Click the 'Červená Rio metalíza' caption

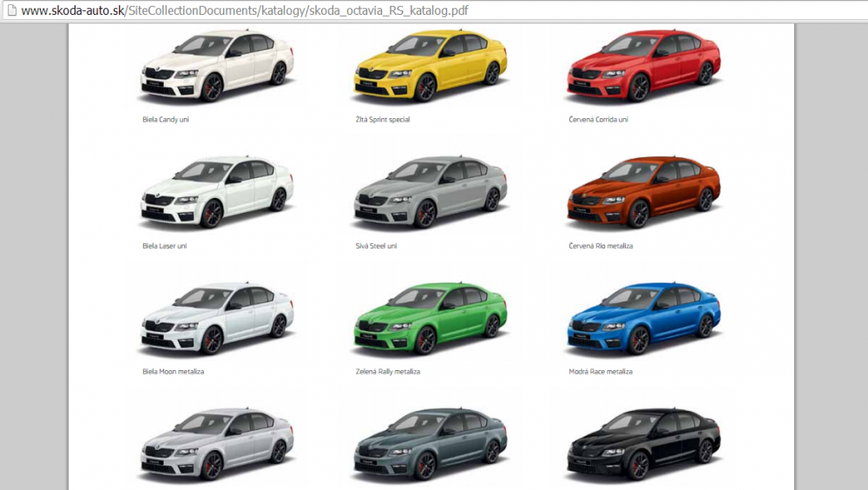click(601, 246)
